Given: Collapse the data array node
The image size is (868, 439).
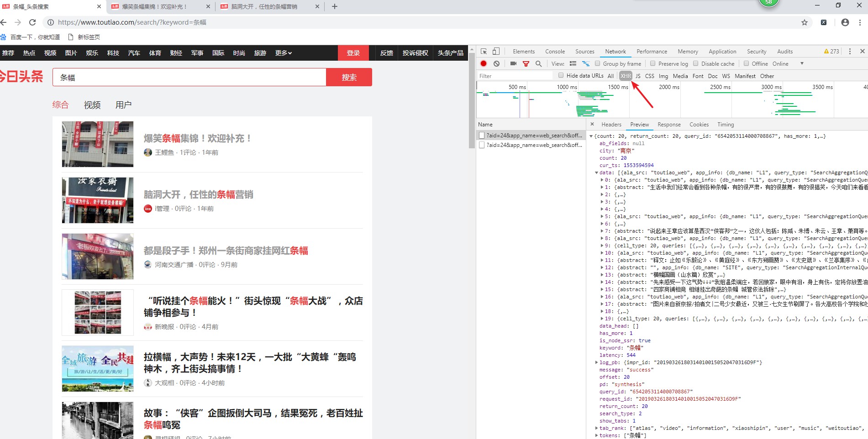Looking at the screenshot, I should 597,172.
